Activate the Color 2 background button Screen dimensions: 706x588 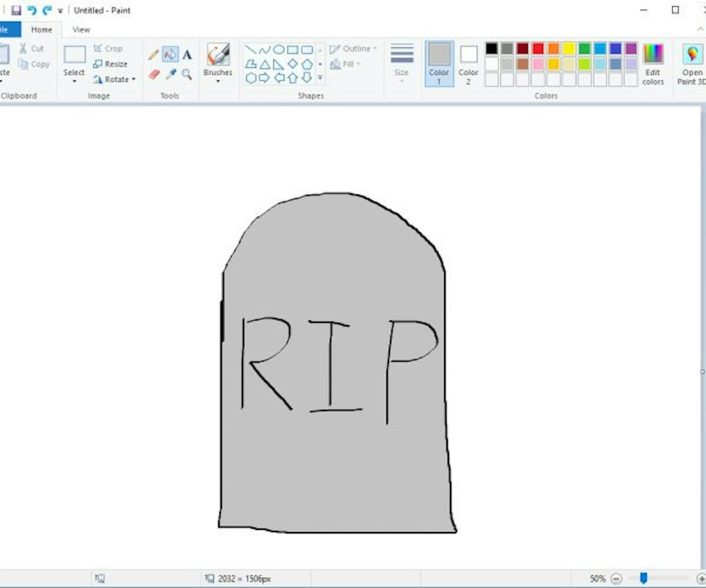click(468, 64)
